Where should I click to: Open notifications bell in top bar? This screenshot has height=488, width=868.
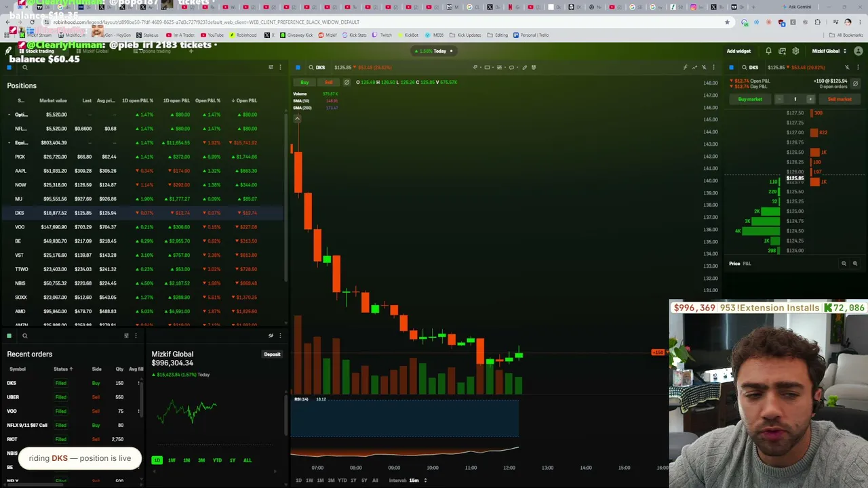(768, 51)
